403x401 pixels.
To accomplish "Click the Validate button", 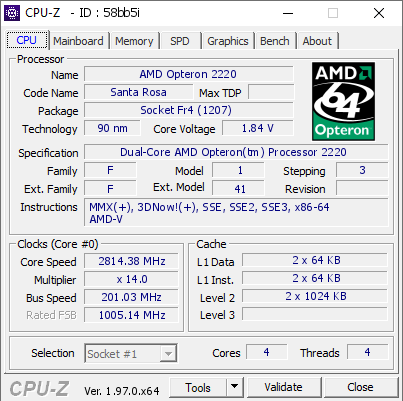I will tap(284, 388).
